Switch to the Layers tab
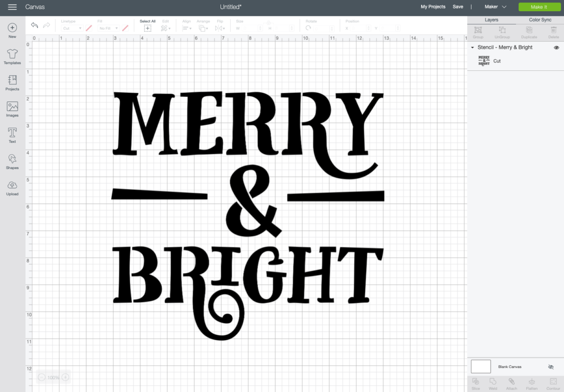This screenshot has width=564, height=392. [x=492, y=20]
